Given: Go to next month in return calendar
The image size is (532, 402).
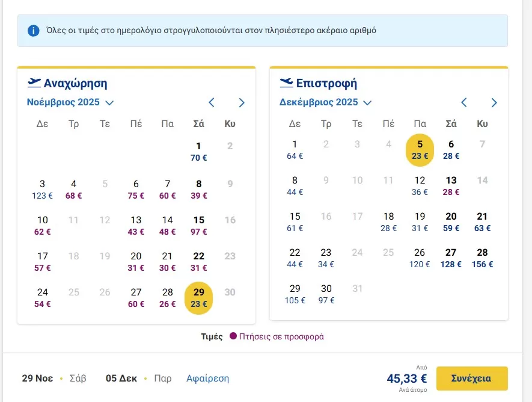Looking at the screenshot, I should pos(494,102).
